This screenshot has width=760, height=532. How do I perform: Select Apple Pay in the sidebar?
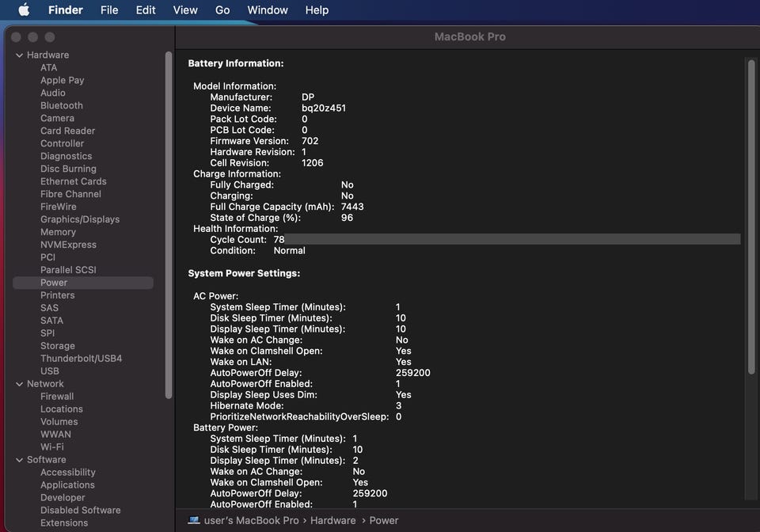(x=62, y=81)
